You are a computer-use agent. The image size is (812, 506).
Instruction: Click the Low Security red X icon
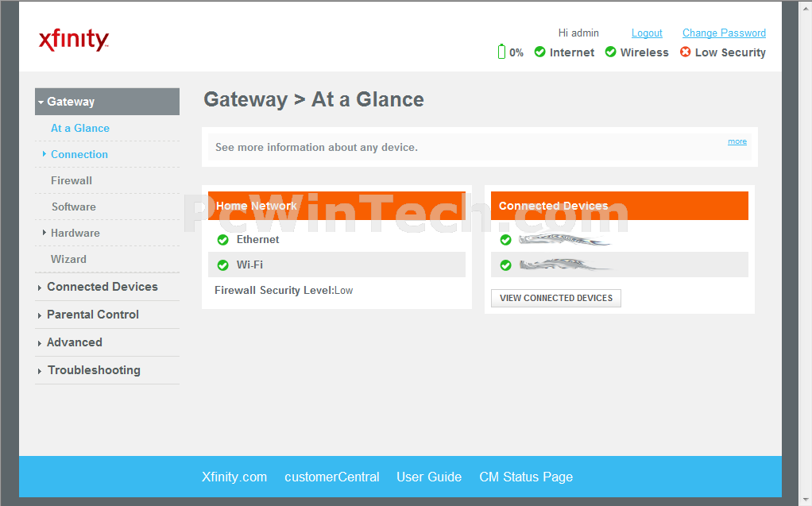(x=685, y=52)
